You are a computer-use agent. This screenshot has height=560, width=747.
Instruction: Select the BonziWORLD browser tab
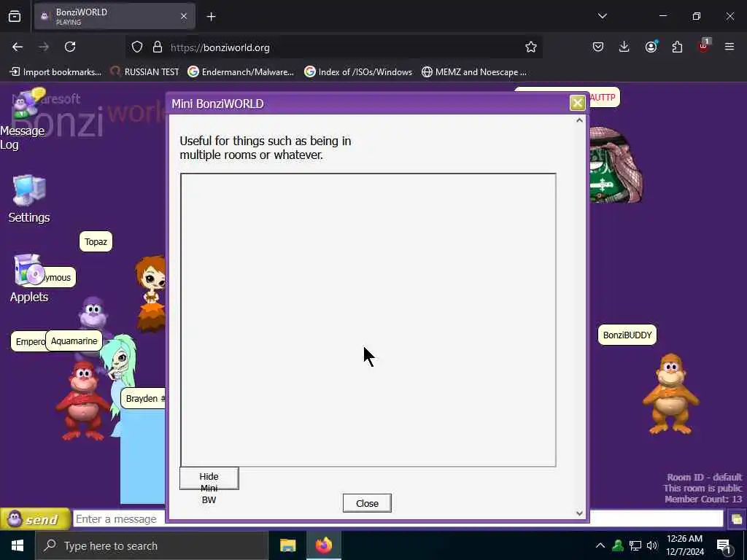(115, 16)
